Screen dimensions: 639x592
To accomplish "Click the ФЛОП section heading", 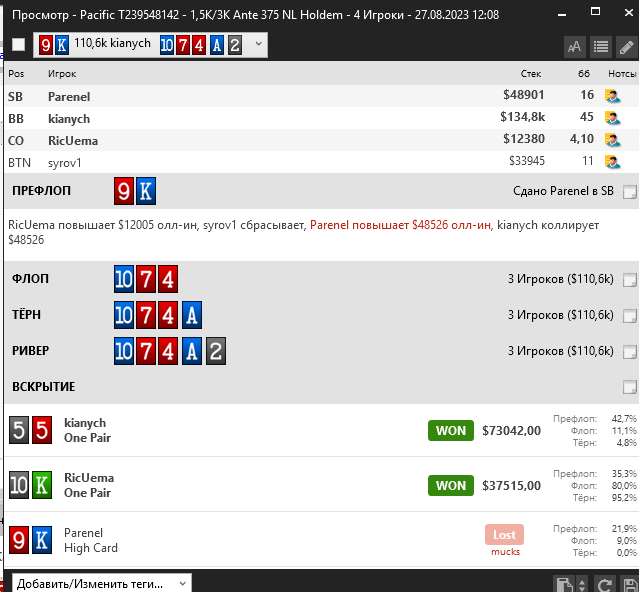I will coord(30,279).
